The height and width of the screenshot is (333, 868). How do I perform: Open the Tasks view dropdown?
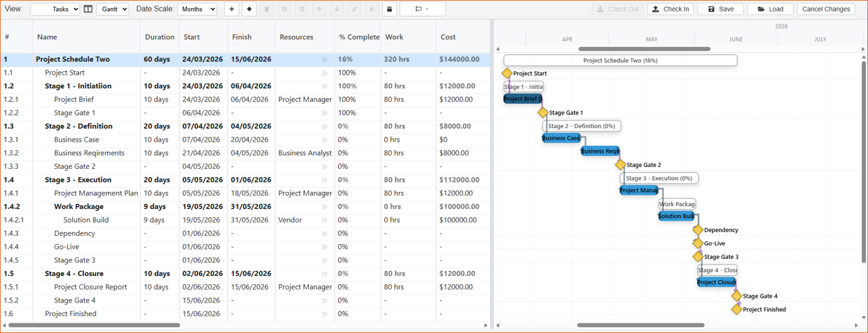pos(55,9)
